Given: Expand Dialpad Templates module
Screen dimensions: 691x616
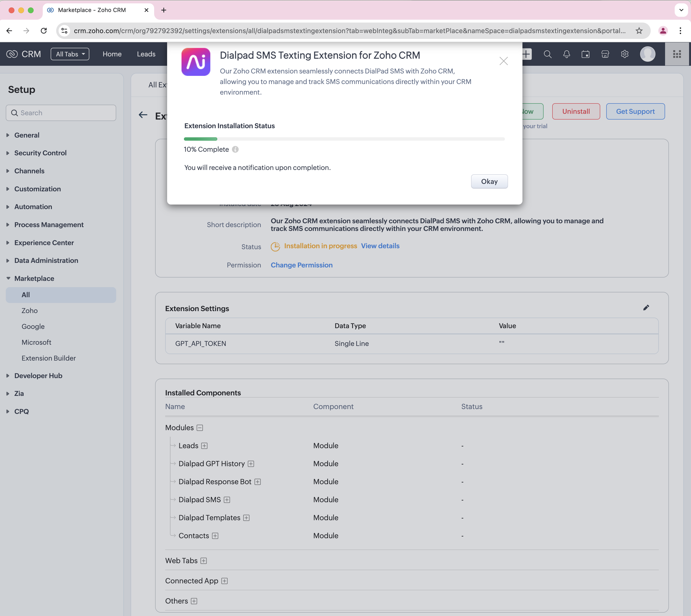Looking at the screenshot, I should tap(246, 518).
